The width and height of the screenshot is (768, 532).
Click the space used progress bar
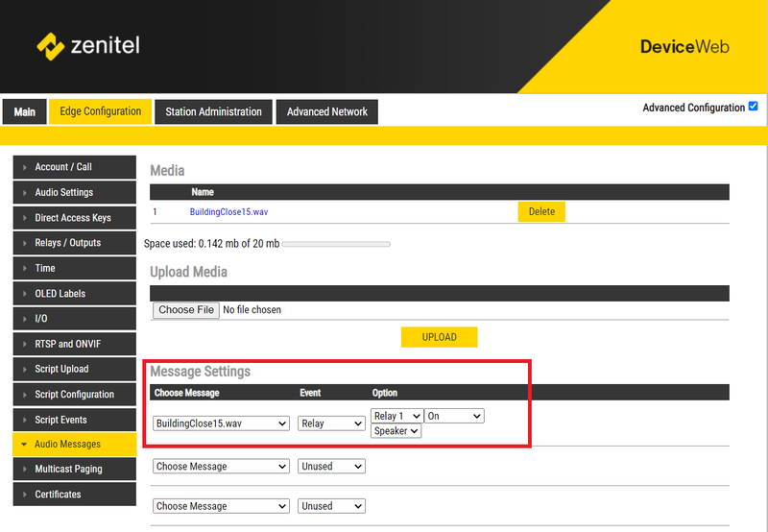point(337,244)
